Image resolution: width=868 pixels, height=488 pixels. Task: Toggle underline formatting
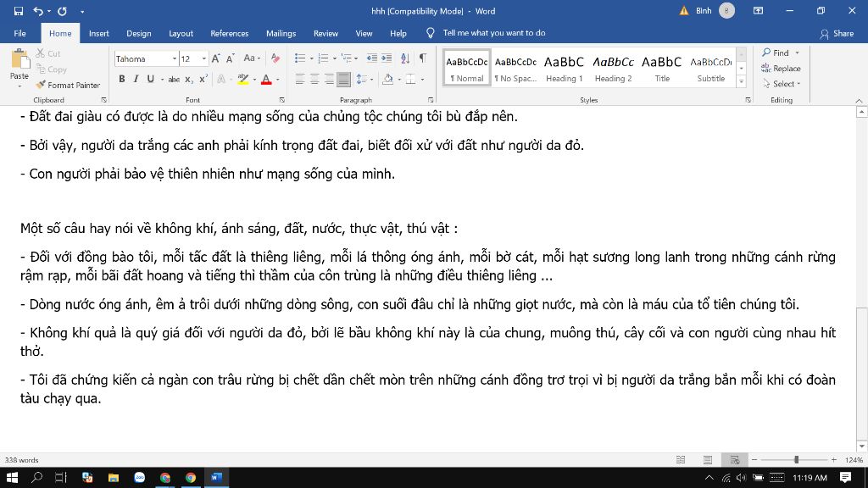pyautogui.click(x=150, y=80)
